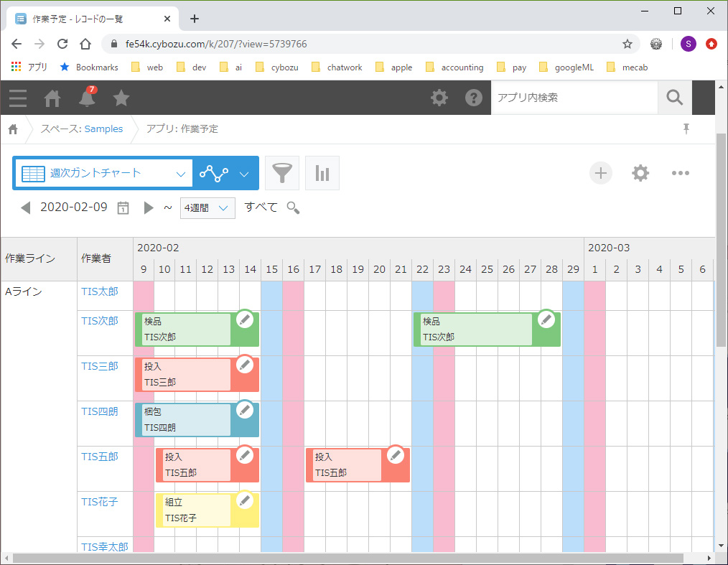
Task: Click the vertical page scrollbar
Action: click(x=721, y=239)
